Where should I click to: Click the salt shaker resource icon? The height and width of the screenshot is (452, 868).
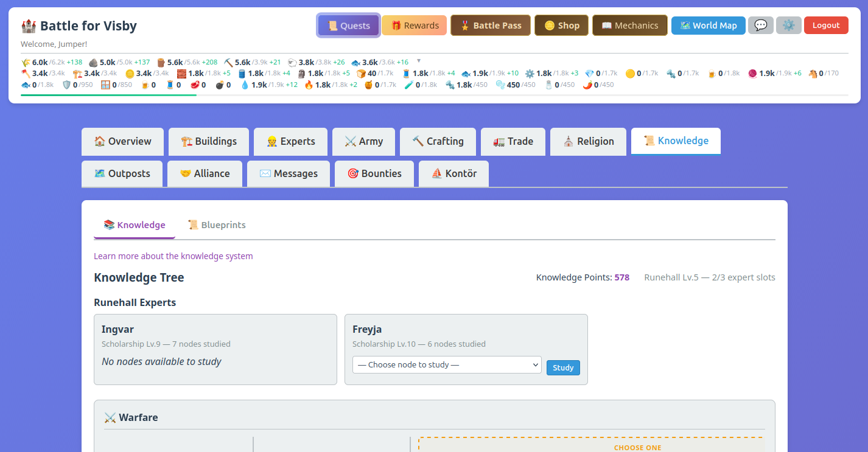548,85
